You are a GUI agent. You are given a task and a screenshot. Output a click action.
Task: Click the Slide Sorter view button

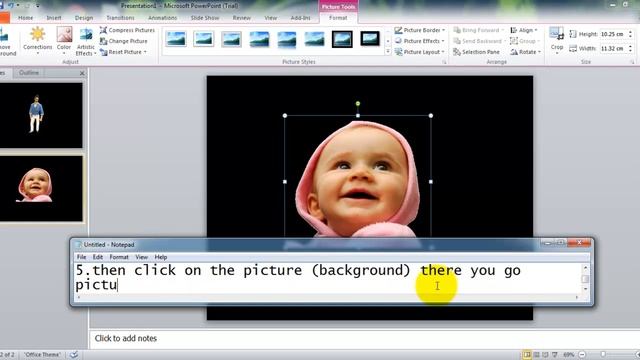(536, 355)
